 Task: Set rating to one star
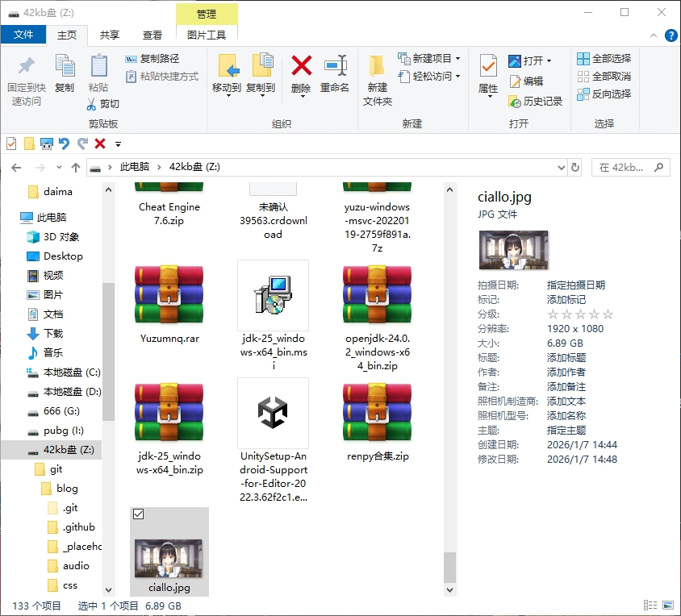553,314
